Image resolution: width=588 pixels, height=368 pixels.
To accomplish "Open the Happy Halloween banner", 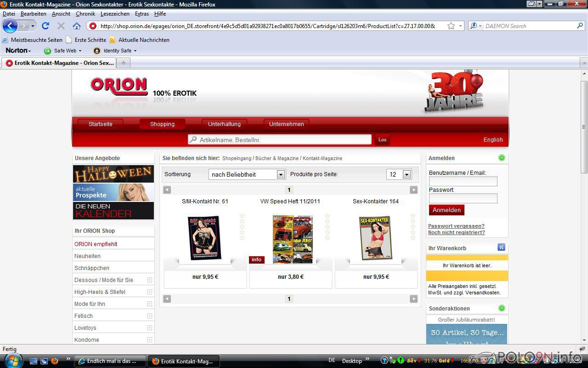I will pyautogui.click(x=113, y=174).
